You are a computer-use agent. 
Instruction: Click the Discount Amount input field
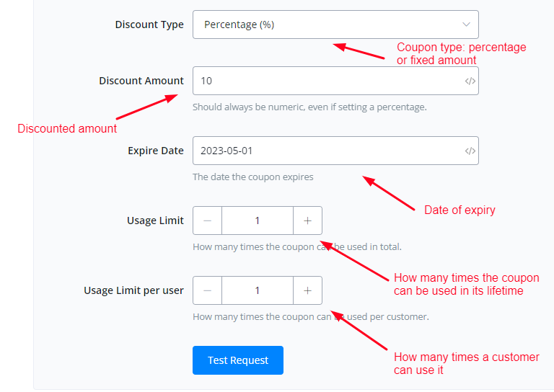click(325, 81)
